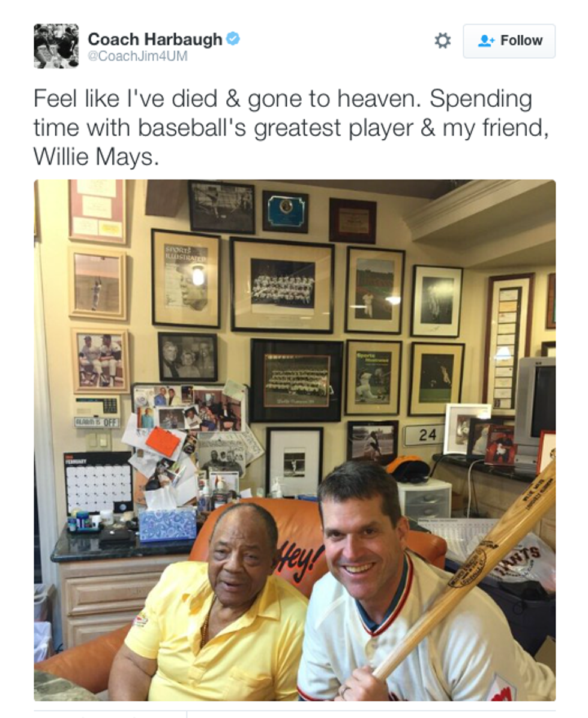588x718 pixels.
Task: Click the framed Sports Illustrated cover with face
Action: (186, 278)
